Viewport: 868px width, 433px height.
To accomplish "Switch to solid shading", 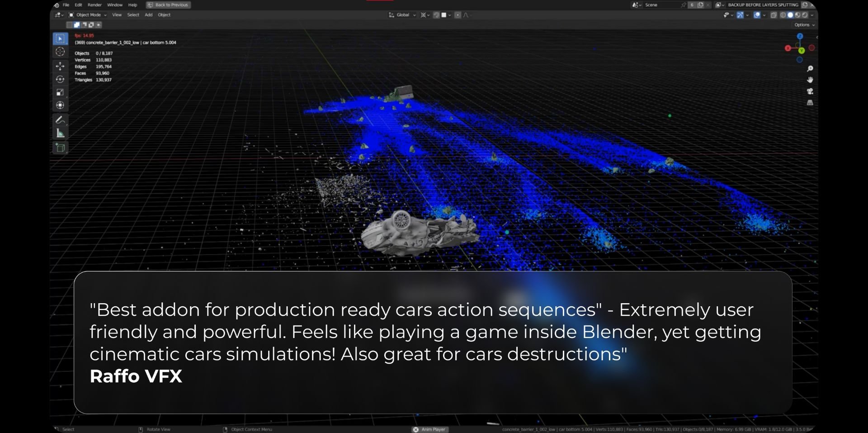I will coord(790,15).
